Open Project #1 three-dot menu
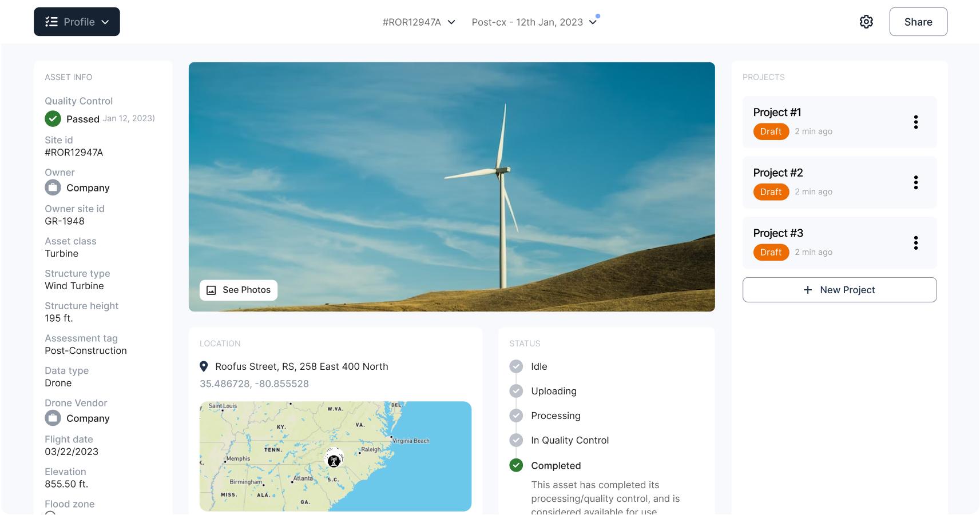This screenshot has height=515, width=980. click(916, 122)
